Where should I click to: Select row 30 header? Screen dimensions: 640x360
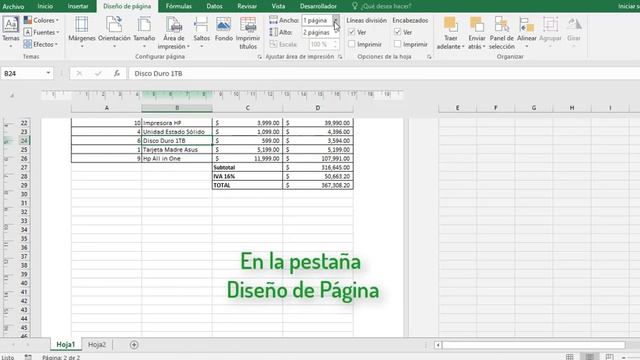[x=24, y=194]
